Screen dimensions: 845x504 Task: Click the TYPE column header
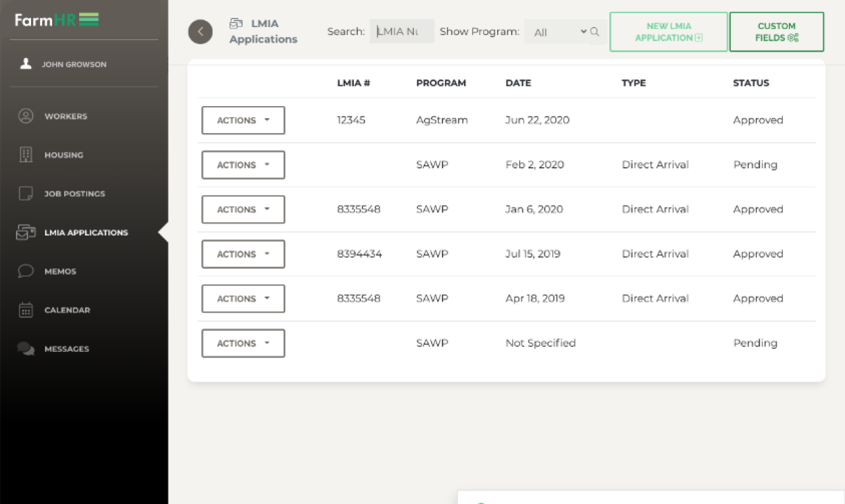[634, 83]
